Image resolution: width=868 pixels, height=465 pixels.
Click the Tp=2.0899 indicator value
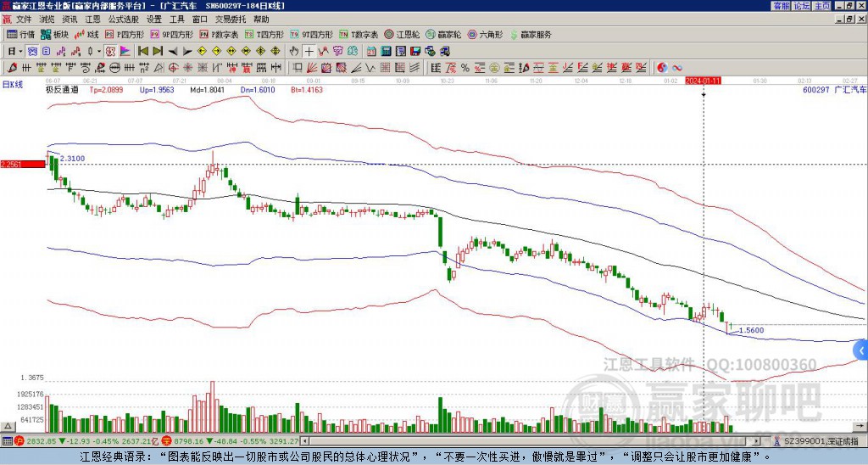[106, 90]
